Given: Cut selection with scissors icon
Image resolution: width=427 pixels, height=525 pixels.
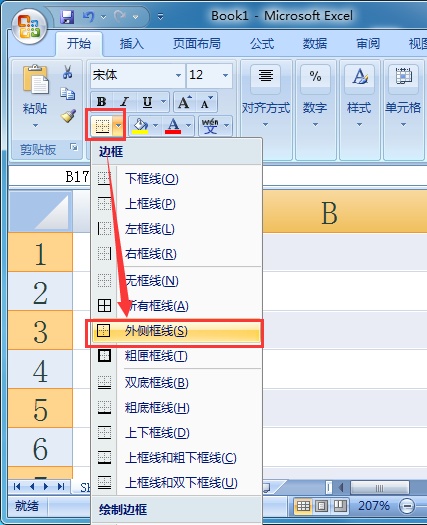Looking at the screenshot, I should coord(68,72).
